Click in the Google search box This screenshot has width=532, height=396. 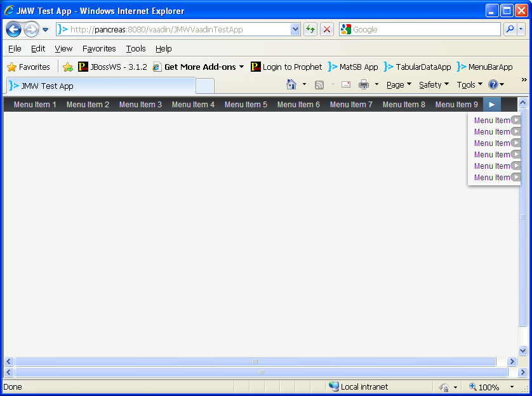tap(424, 29)
